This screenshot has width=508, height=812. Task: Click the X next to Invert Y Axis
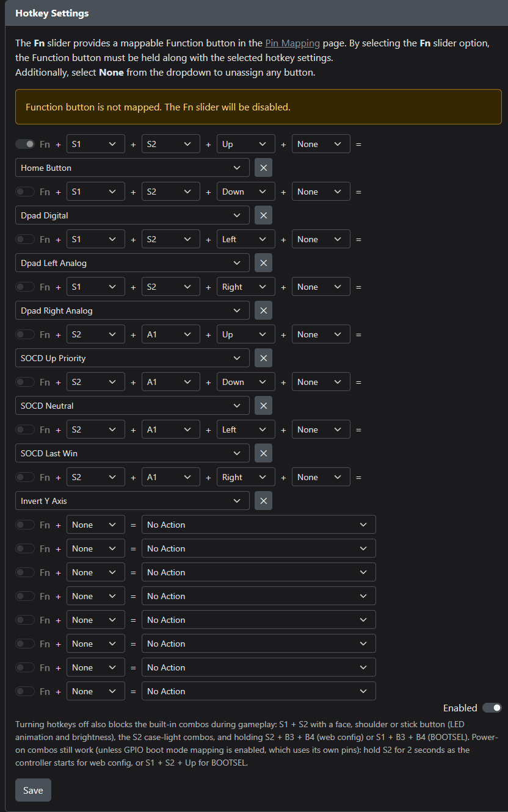coord(263,501)
